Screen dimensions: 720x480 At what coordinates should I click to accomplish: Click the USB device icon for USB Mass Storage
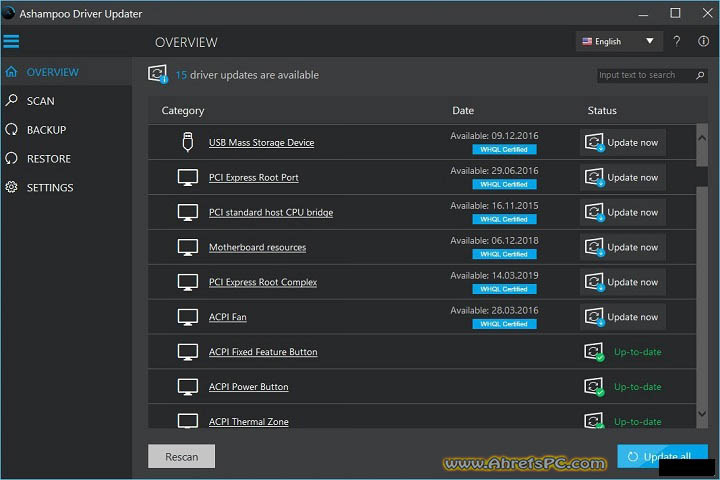pos(187,142)
